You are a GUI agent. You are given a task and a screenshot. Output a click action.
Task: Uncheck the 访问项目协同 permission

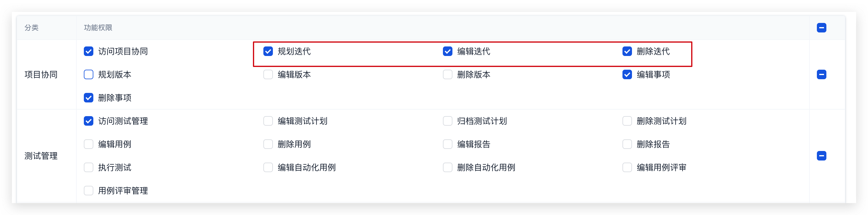(88, 51)
